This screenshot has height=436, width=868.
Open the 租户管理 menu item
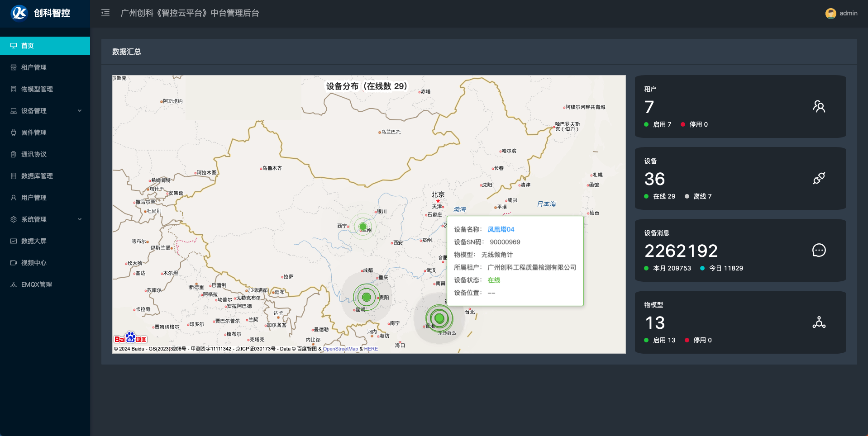point(34,67)
